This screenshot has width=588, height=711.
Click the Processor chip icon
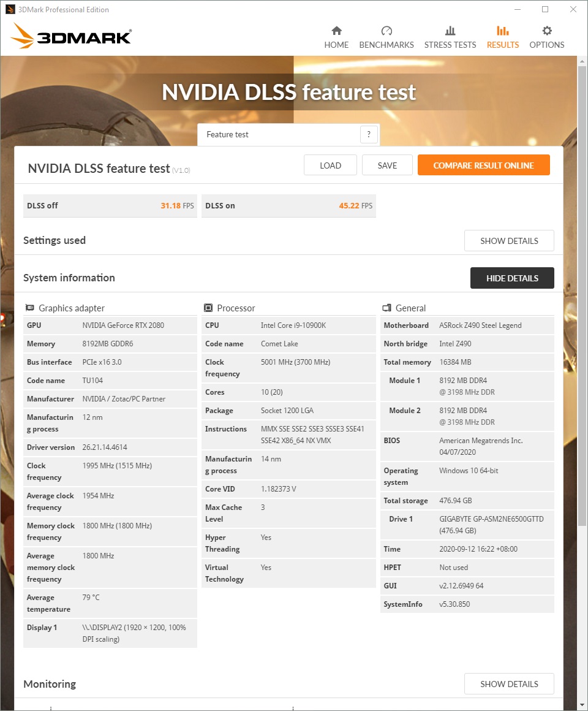point(208,308)
